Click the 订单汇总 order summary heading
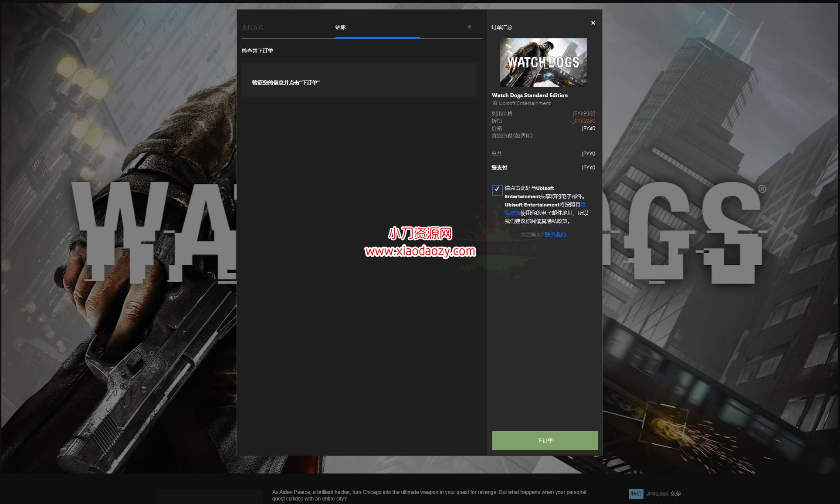This screenshot has height=504, width=840. tap(502, 27)
